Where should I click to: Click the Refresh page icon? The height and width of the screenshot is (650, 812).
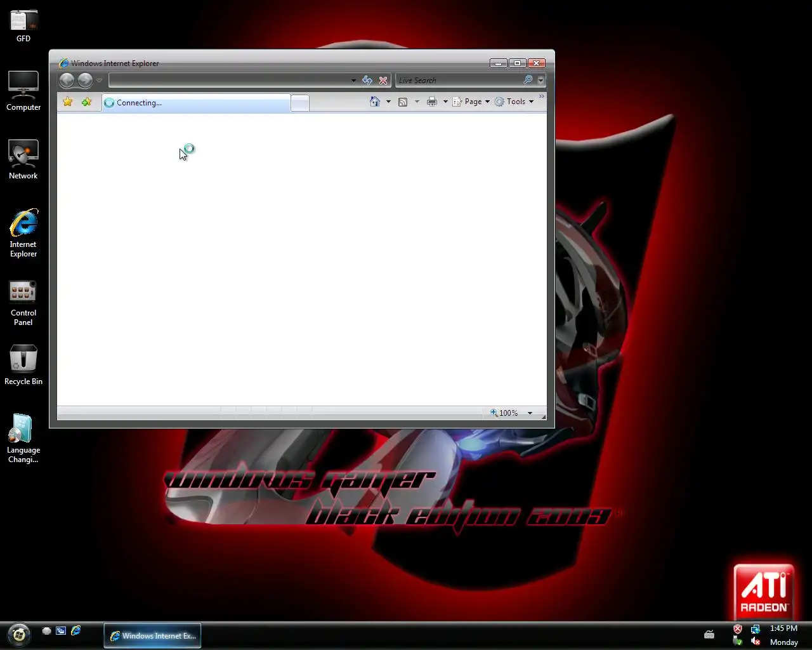tap(367, 81)
